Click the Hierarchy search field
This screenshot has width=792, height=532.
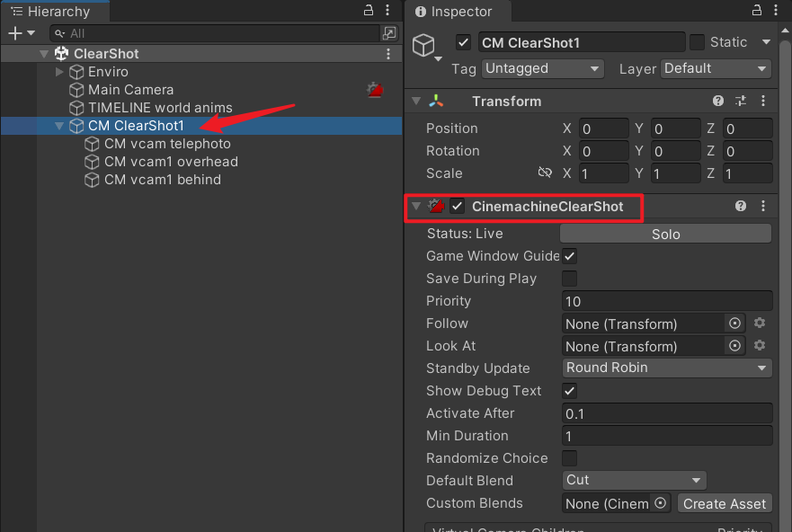pyautogui.click(x=215, y=33)
